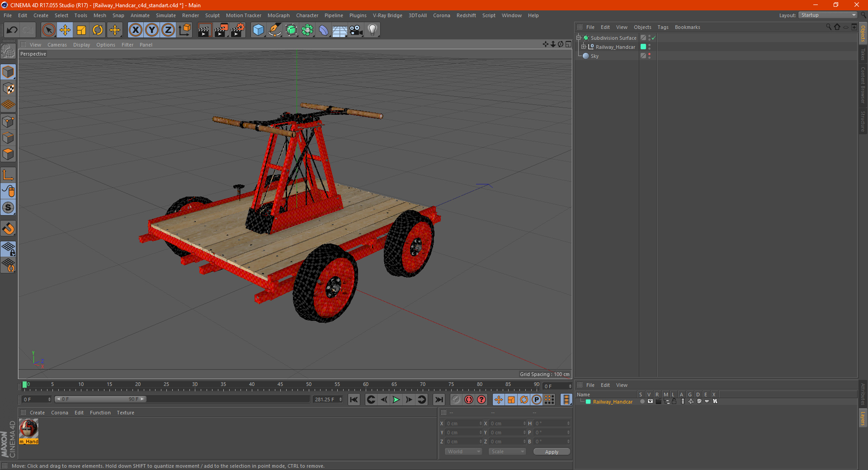Open Texture menu in material manager
Viewport: 868px width, 470px height.
point(125,413)
